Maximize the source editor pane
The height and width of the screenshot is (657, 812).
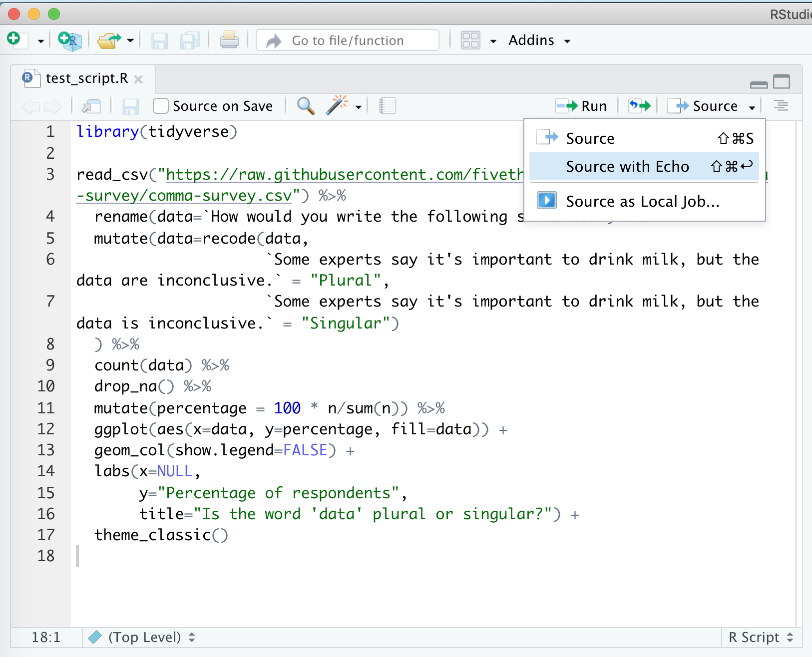click(782, 82)
